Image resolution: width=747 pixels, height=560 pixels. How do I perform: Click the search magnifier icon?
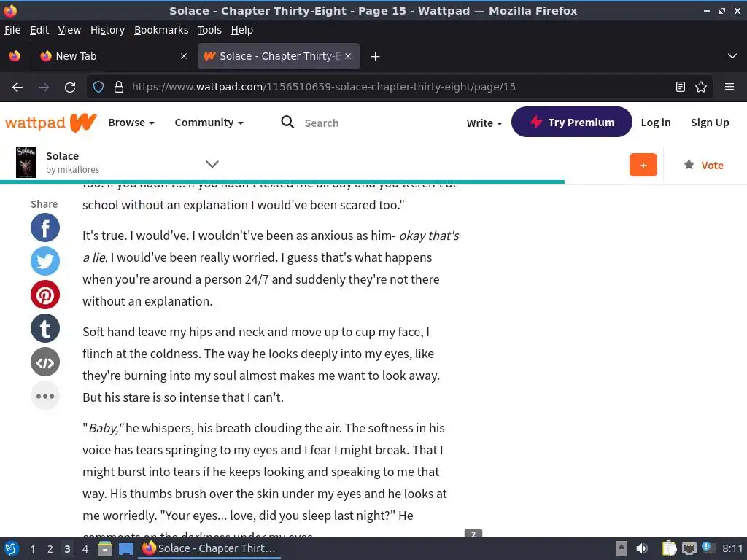click(x=287, y=122)
